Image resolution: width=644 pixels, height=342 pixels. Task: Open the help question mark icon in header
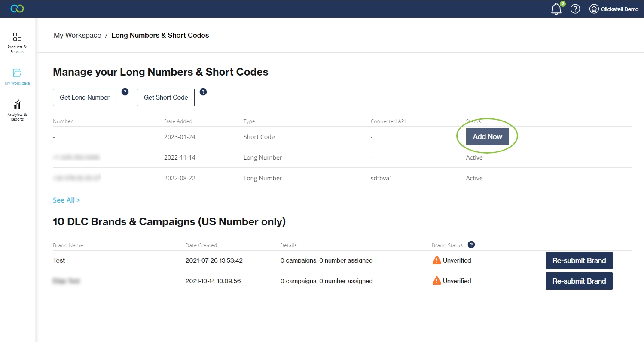click(575, 9)
